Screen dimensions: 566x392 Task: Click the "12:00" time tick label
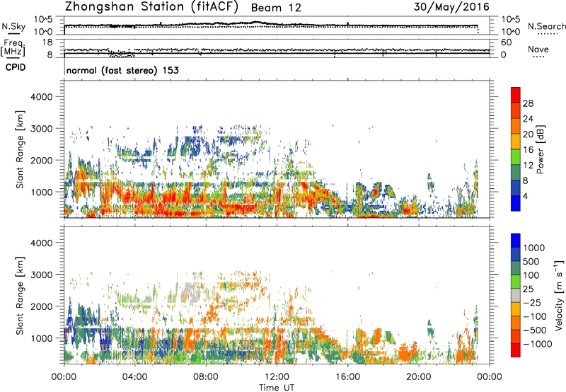pyautogui.click(x=277, y=377)
